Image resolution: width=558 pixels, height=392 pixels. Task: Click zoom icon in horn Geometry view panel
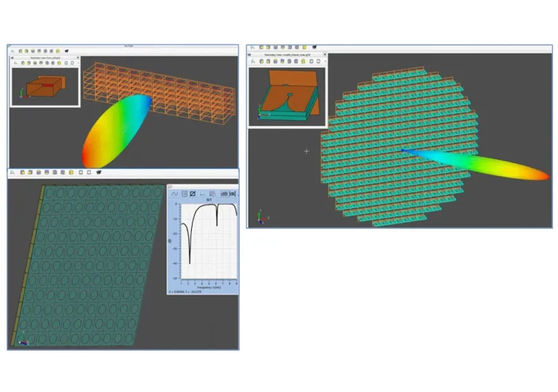pos(16,63)
